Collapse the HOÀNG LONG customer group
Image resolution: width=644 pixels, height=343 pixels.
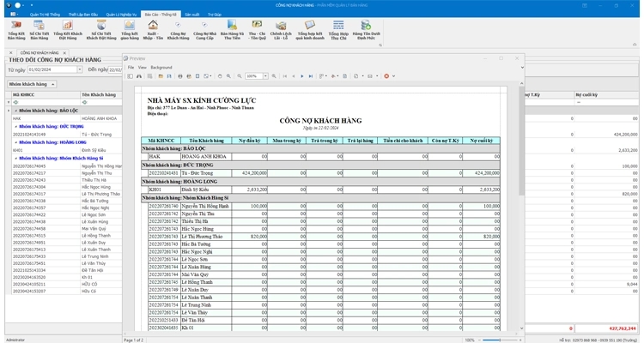(x=15, y=141)
